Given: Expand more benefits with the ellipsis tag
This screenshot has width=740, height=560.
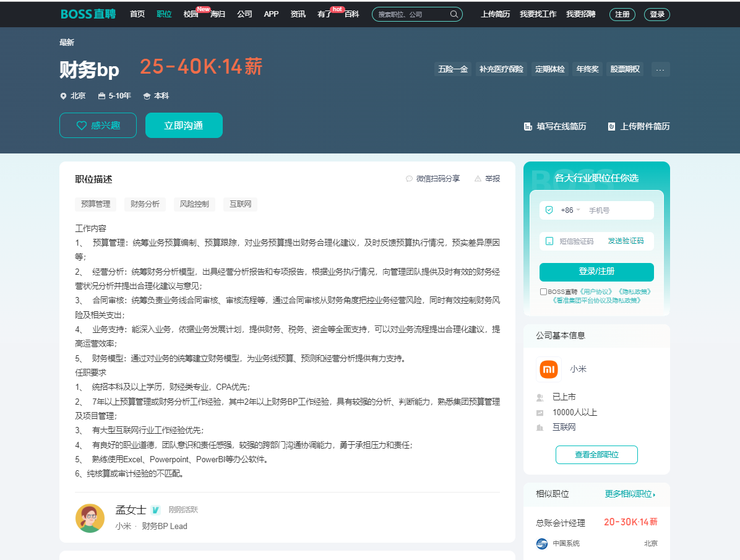Looking at the screenshot, I should (x=660, y=69).
